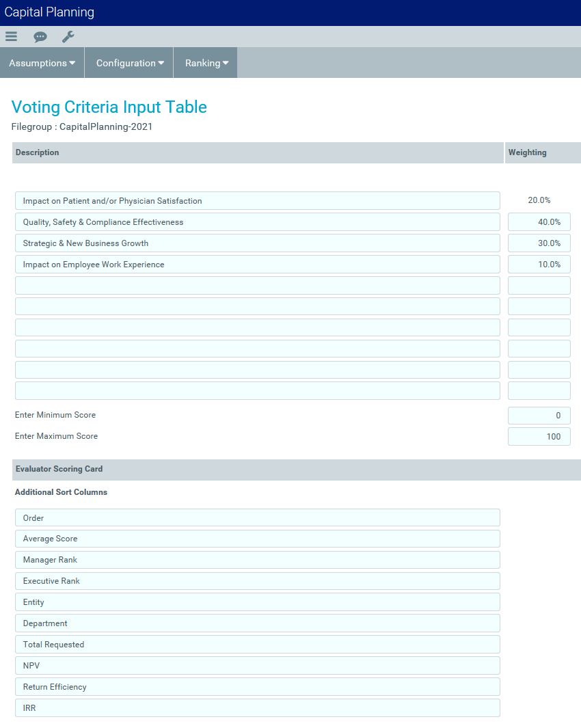Select the Average Score sort column field
581x728 pixels.
257,539
